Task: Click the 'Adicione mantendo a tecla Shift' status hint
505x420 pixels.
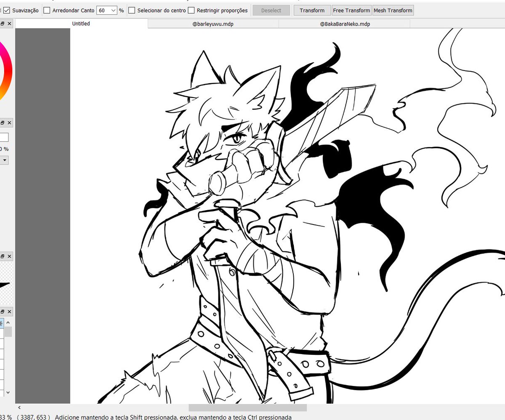Action: click(173, 417)
